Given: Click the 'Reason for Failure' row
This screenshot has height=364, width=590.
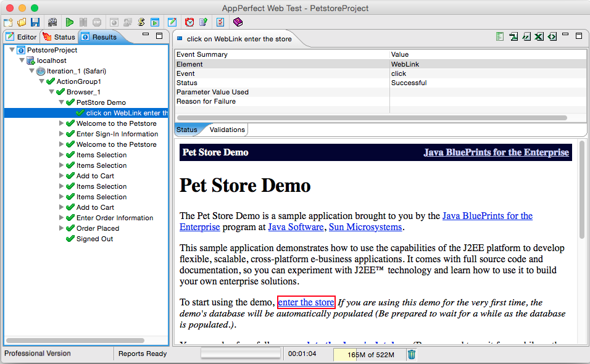Looking at the screenshot, I should (380, 101).
